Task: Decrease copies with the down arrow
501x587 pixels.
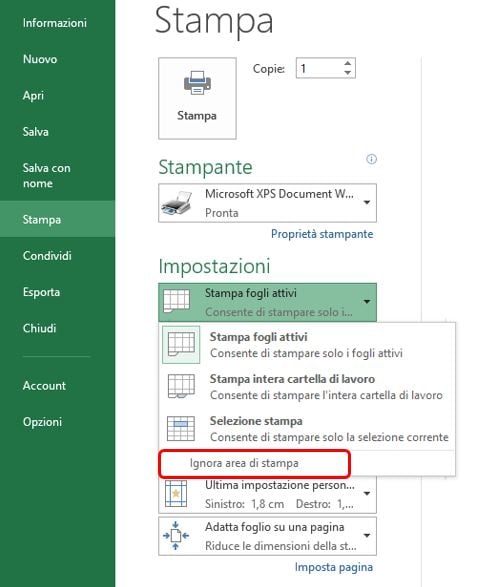Action: 348,73
